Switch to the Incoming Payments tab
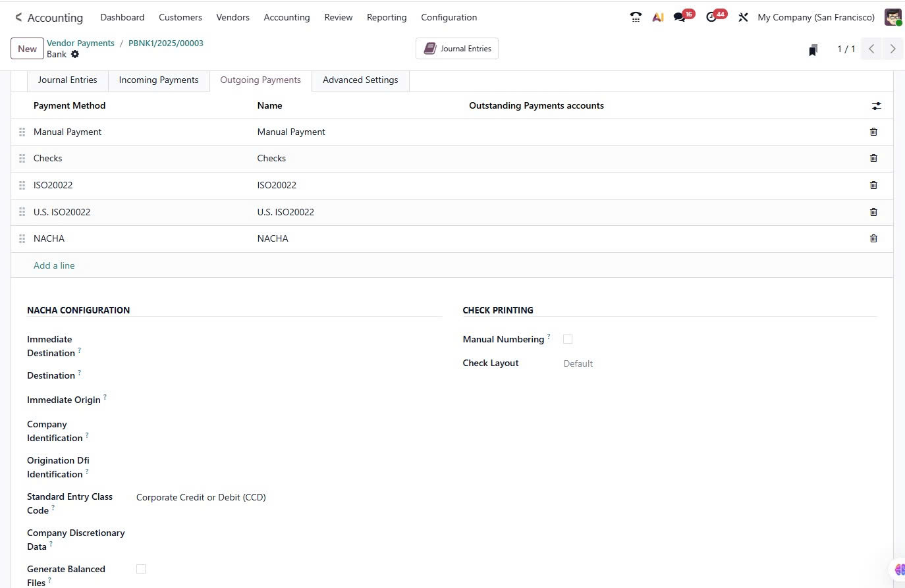The width and height of the screenshot is (905, 588). point(159,80)
